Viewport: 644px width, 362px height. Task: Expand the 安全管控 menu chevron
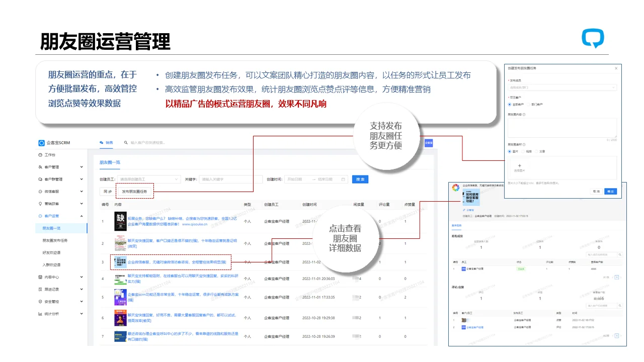click(82, 302)
